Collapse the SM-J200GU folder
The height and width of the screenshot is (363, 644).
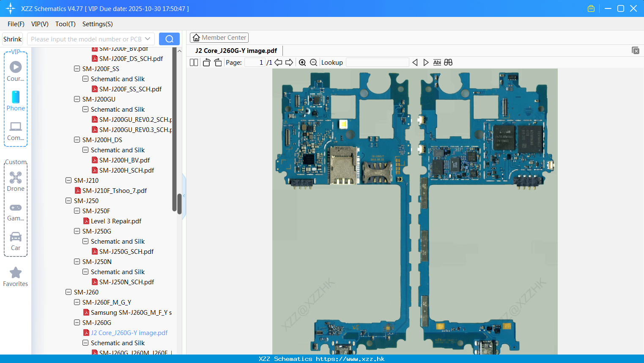click(x=77, y=99)
